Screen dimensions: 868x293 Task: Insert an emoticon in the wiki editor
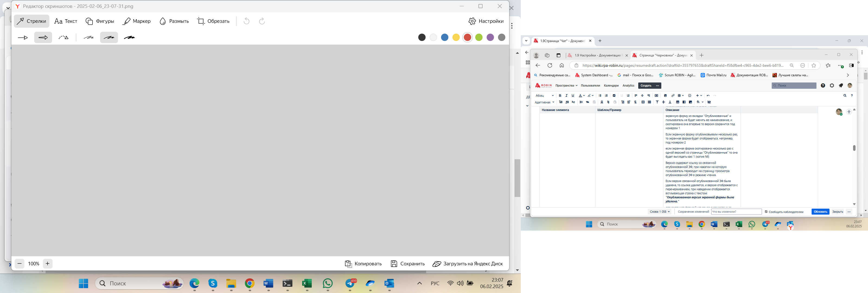point(690,96)
